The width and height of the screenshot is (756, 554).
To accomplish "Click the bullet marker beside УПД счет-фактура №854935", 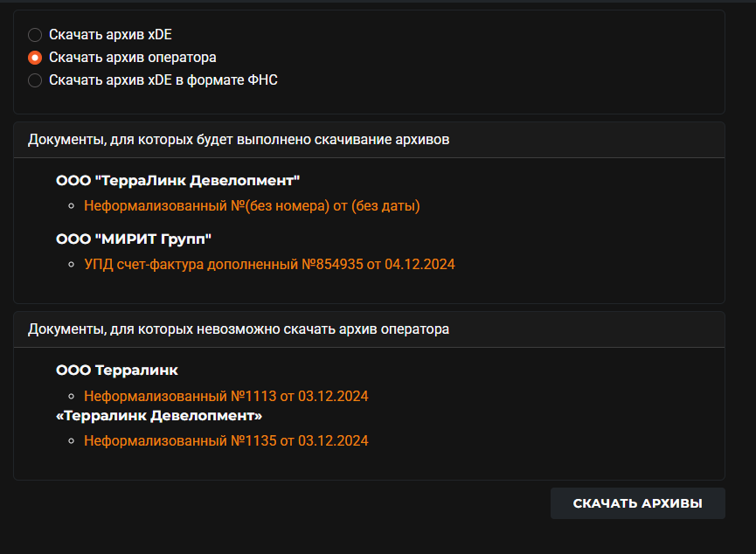I will pos(72,264).
